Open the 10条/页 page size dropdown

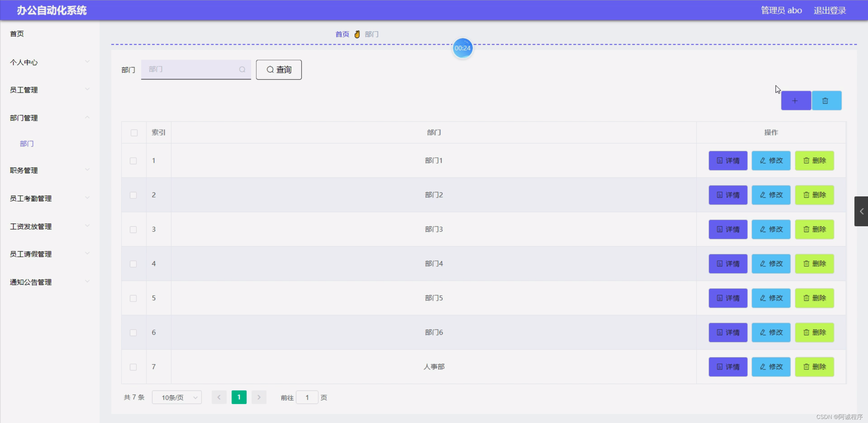pyautogui.click(x=177, y=397)
